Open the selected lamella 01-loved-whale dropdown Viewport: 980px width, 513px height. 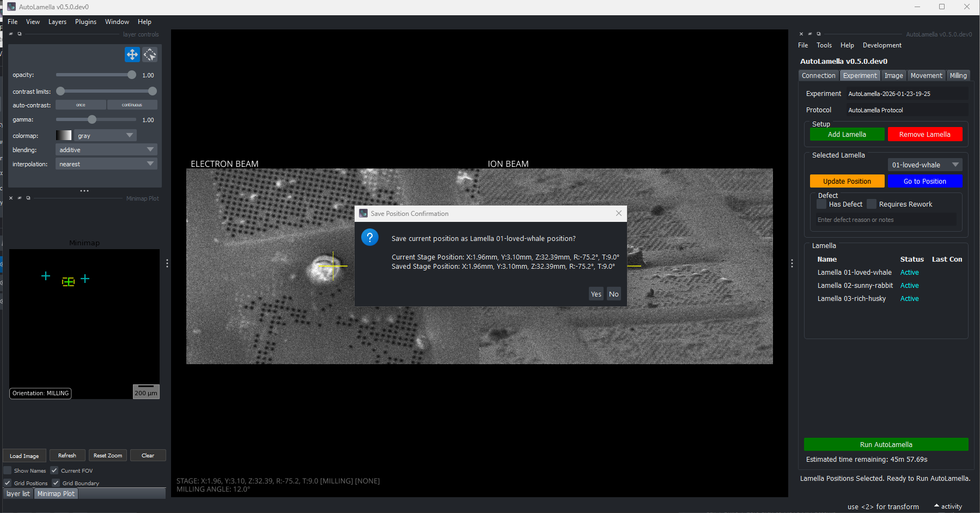tap(924, 165)
